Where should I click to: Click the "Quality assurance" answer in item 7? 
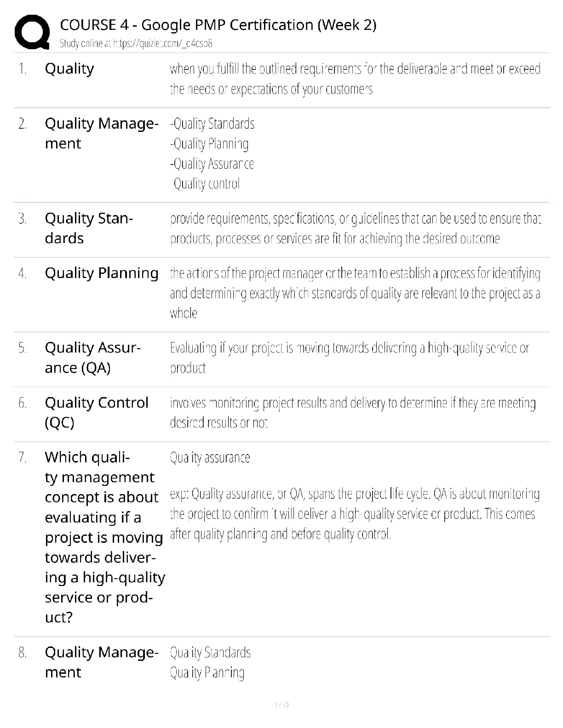(x=210, y=458)
